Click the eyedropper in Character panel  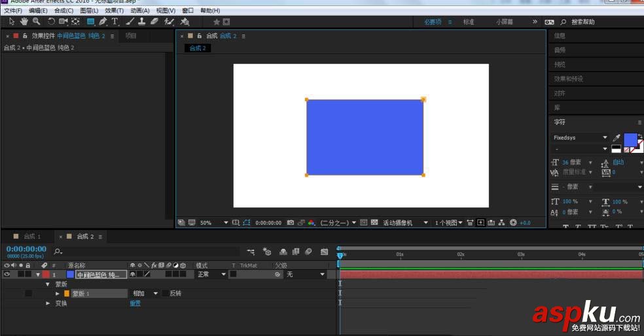tap(616, 138)
